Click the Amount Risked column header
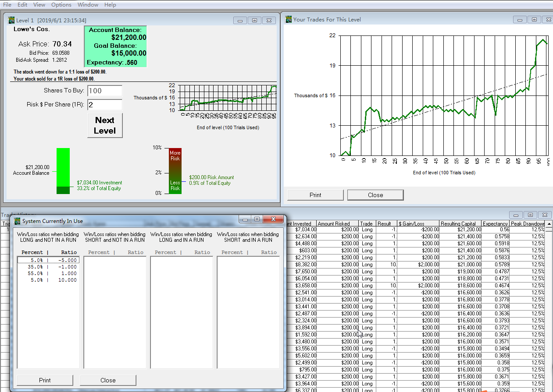This screenshot has height=392, width=553. [x=337, y=223]
